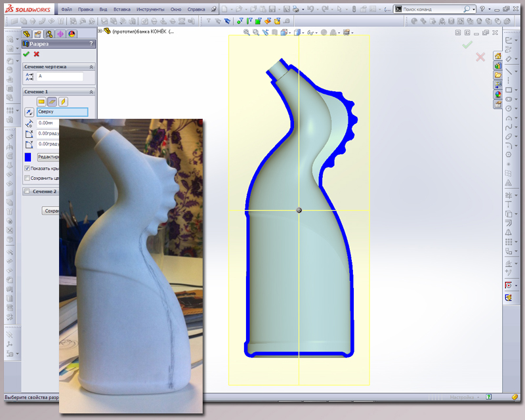
Task: Reverse the section direction arrow button
Action: pyautogui.click(x=29, y=112)
